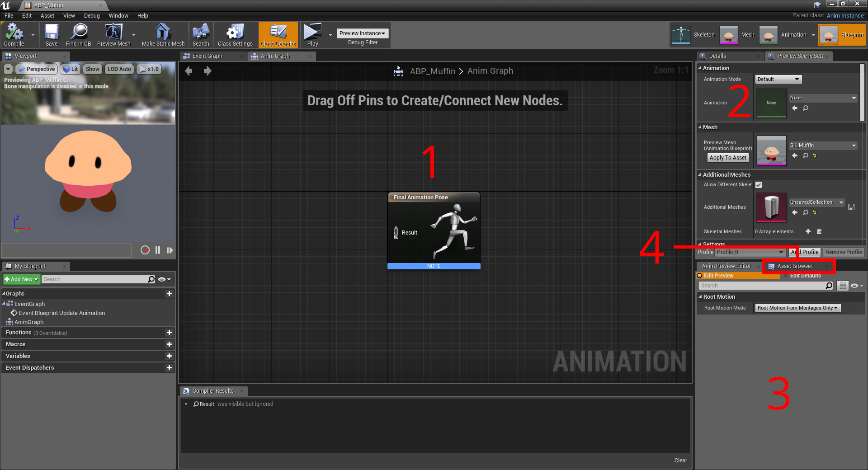Toggle Allow Different Skeletons checkbox
Image resolution: width=868 pixels, height=470 pixels.
point(759,185)
